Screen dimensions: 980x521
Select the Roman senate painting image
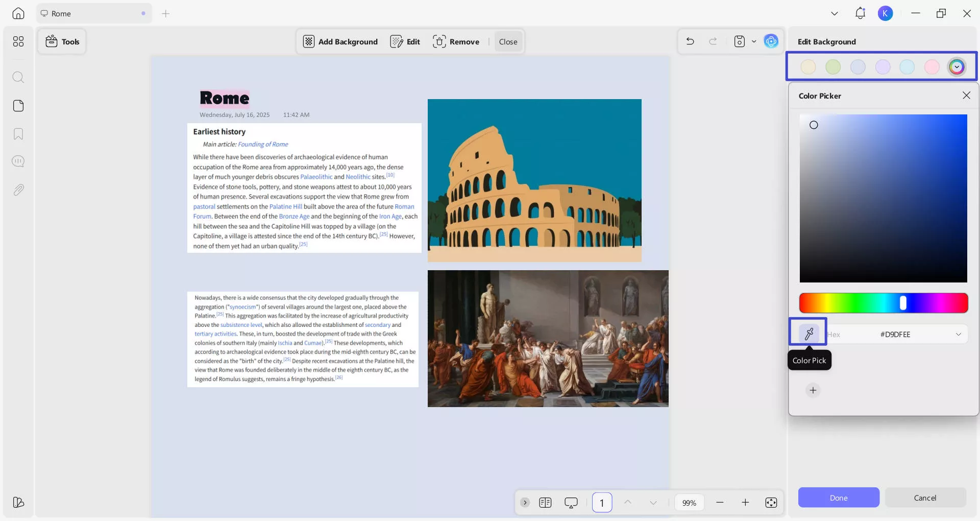point(548,339)
